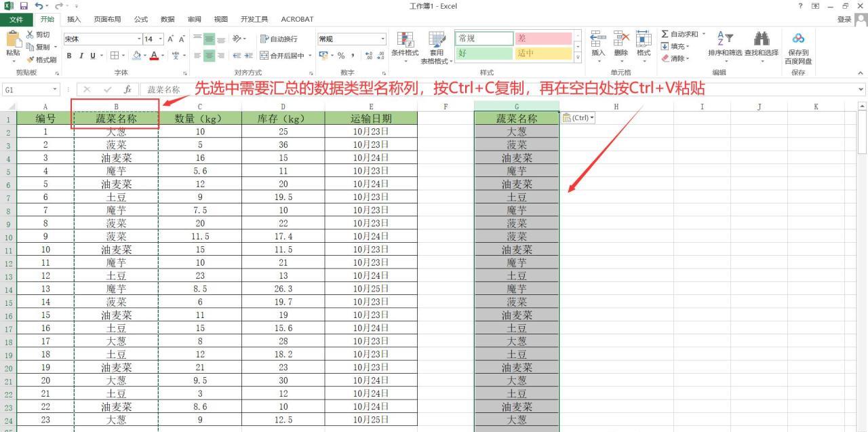Align text left
Viewport: 868px width, 432px height.
tap(198, 56)
